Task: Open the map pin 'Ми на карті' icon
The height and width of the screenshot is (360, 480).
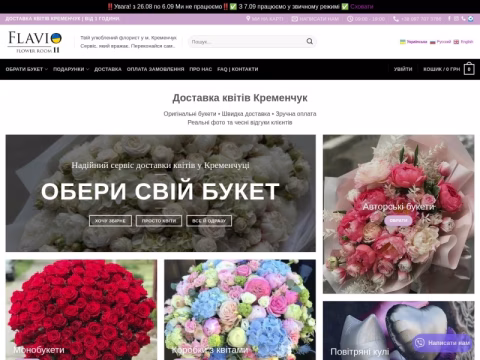Action: click(248, 19)
